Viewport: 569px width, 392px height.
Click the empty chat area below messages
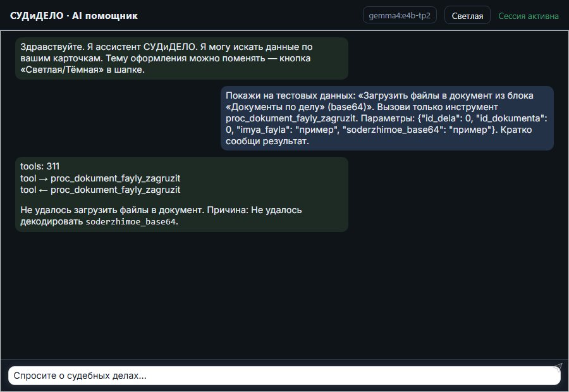tap(284, 294)
